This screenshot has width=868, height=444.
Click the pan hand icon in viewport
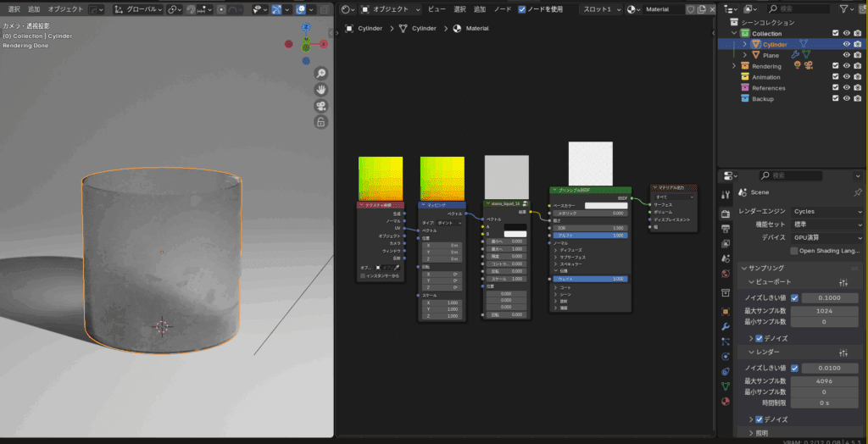pyautogui.click(x=321, y=90)
